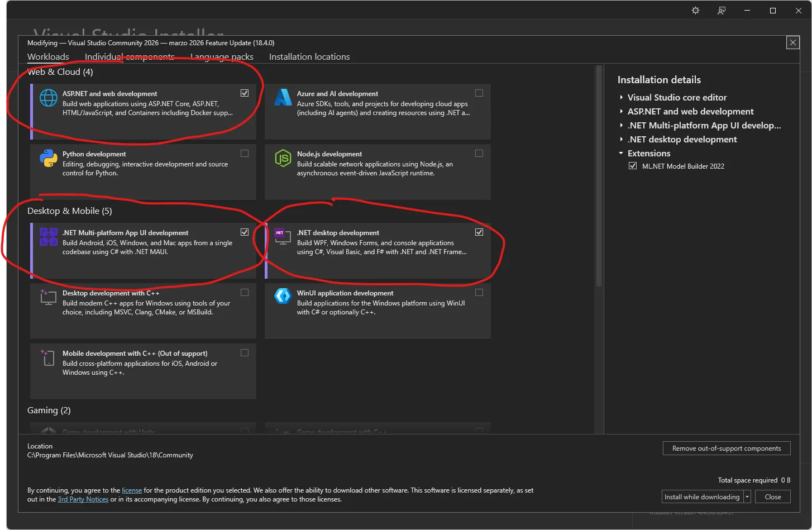Click the Install while downloading button
This screenshot has height=530, width=812.
[x=703, y=497]
